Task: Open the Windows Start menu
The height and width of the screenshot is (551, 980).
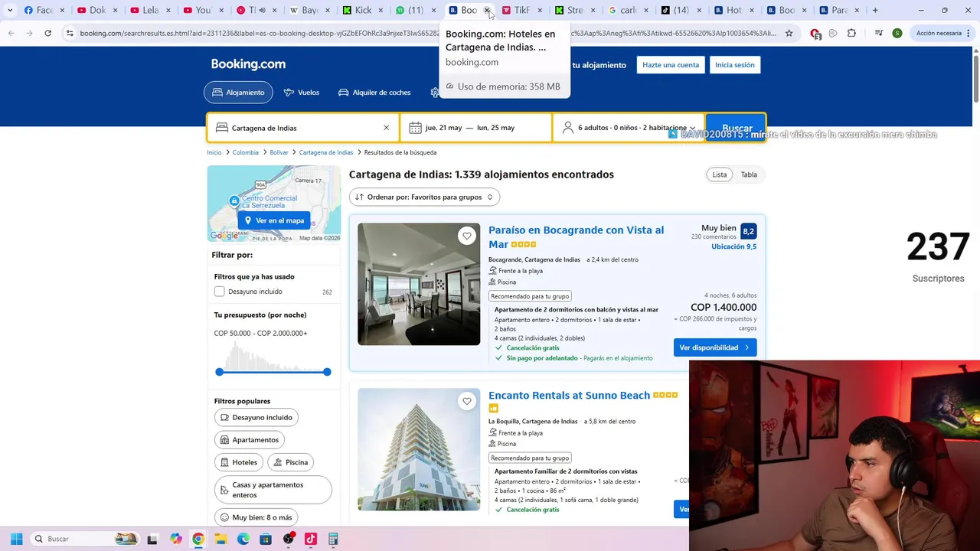Action: [x=16, y=539]
